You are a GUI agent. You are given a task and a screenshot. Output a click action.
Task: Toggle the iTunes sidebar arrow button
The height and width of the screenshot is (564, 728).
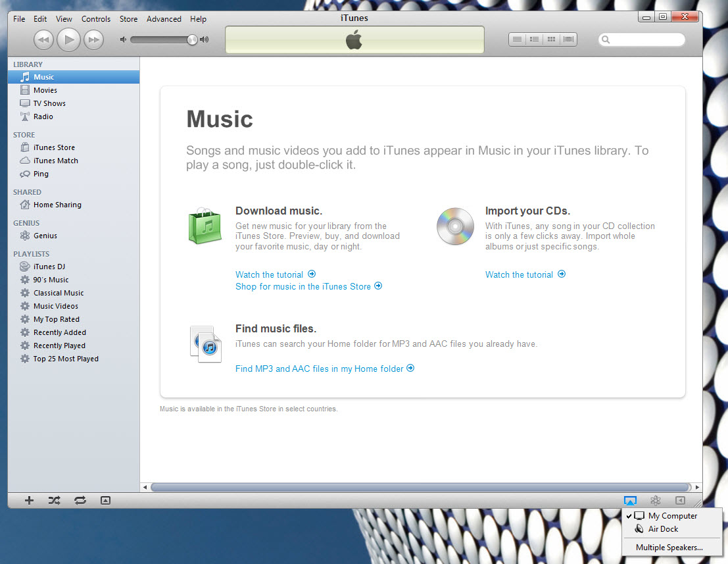[680, 500]
